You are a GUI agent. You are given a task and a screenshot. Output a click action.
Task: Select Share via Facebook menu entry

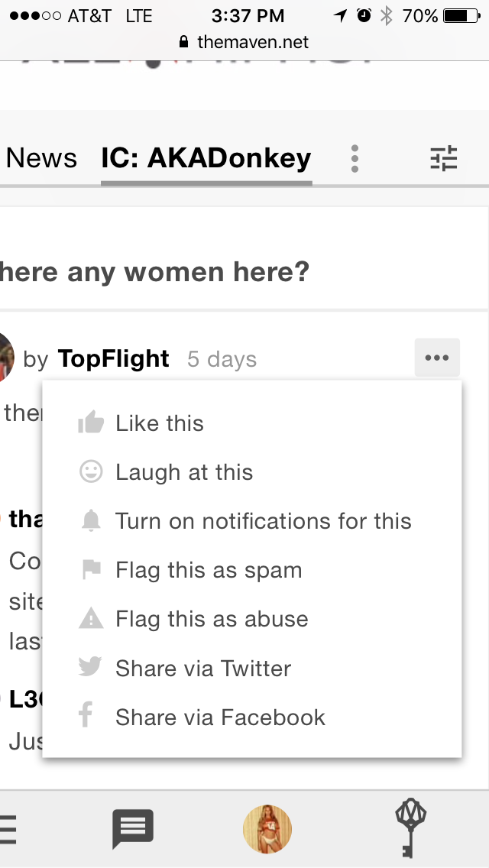pyautogui.click(x=252, y=717)
